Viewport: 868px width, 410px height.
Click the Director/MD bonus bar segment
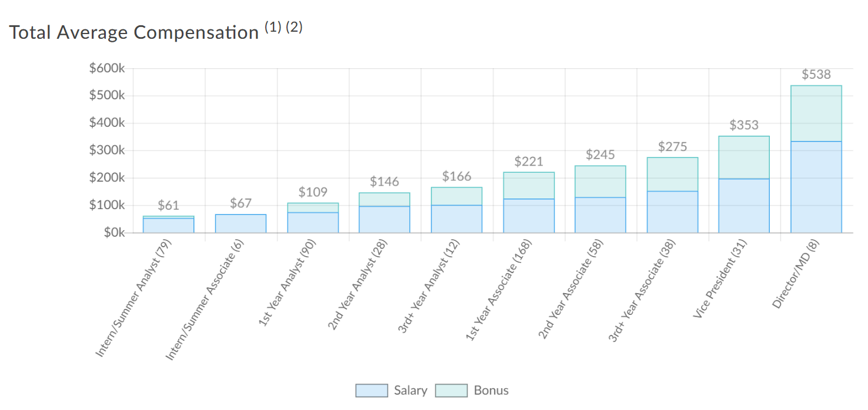pyautogui.click(x=816, y=113)
